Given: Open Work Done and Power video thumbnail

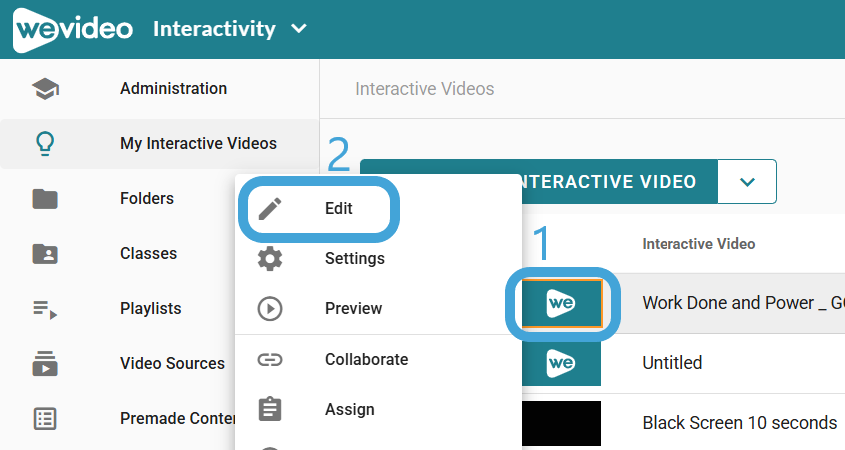Looking at the screenshot, I should coord(561,303).
